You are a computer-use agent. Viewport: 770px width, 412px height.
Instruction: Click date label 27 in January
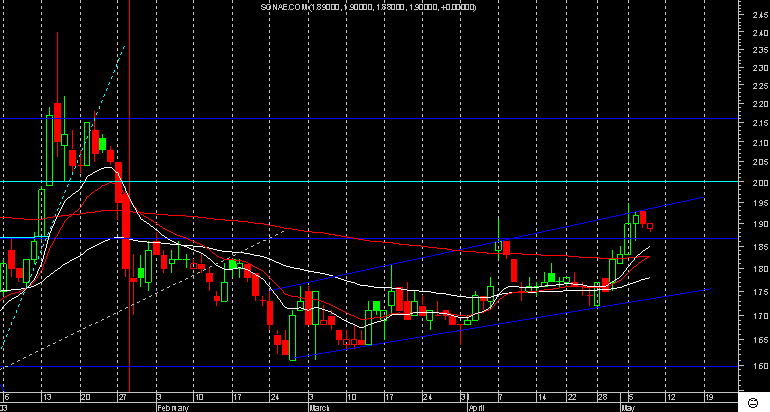coord(123,397)
